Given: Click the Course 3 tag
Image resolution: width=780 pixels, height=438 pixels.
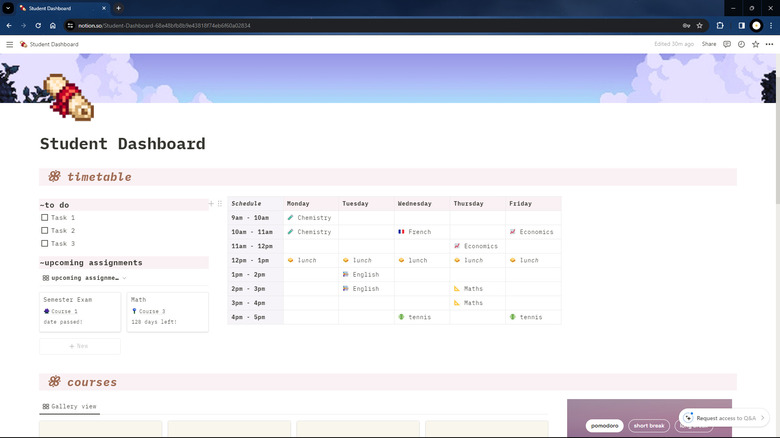Looking at the screenshot, I should 148,312.
